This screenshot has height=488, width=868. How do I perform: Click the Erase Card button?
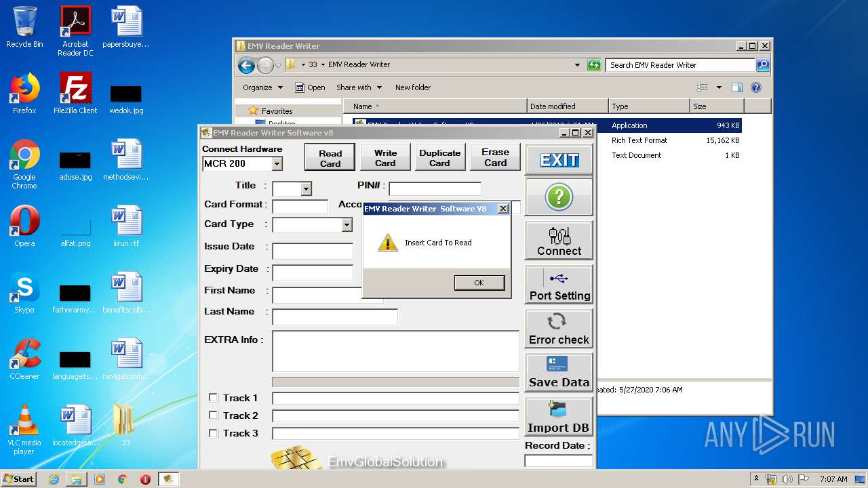(496, 158)
